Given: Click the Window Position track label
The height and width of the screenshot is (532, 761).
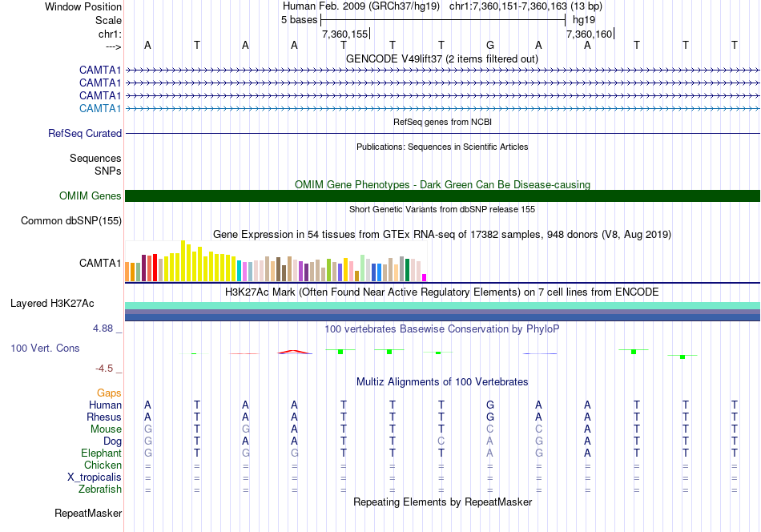Looking at the screenshot, I should click(83, 6).
